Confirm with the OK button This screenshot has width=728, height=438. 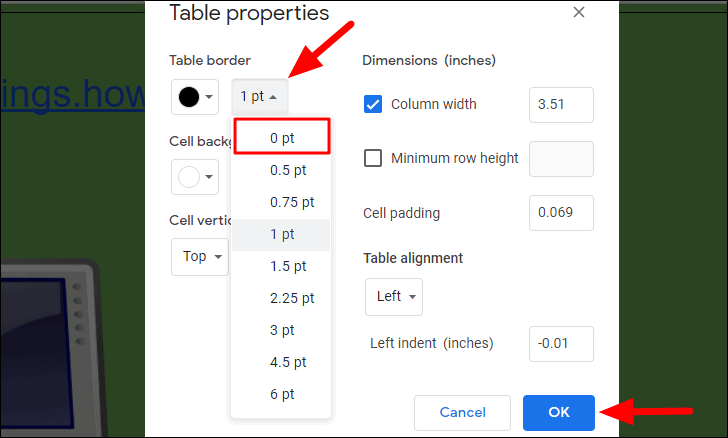pyautogui.click(x=559, y=412)
